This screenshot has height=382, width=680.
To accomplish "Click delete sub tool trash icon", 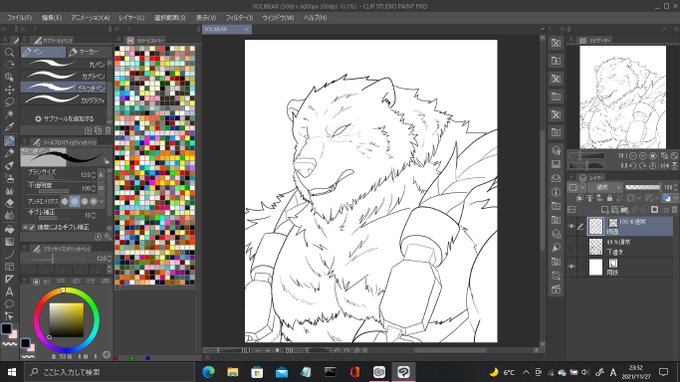I will tap(108, 131).
